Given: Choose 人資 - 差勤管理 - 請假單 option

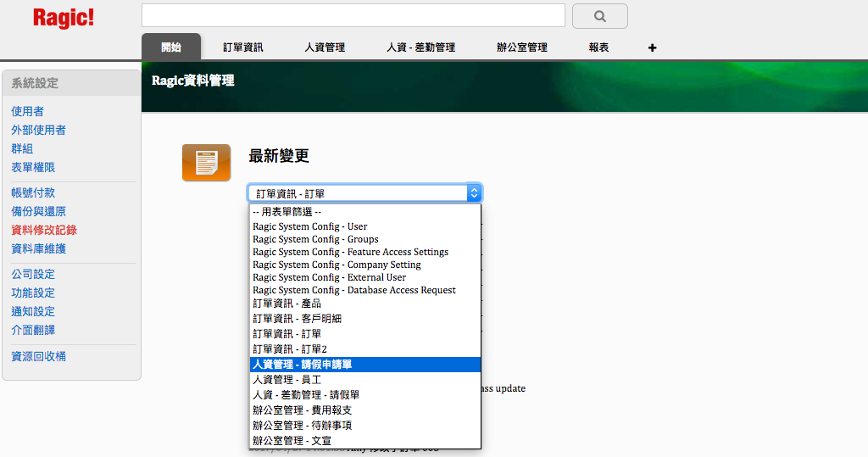Looking at the screenshot, I should [365, 395].
